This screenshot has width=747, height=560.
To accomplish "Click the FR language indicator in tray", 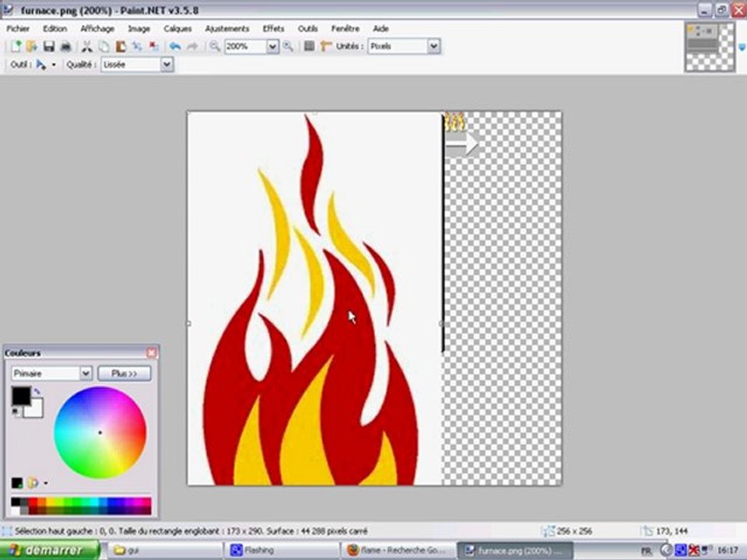I will click(x=647, y=551).
